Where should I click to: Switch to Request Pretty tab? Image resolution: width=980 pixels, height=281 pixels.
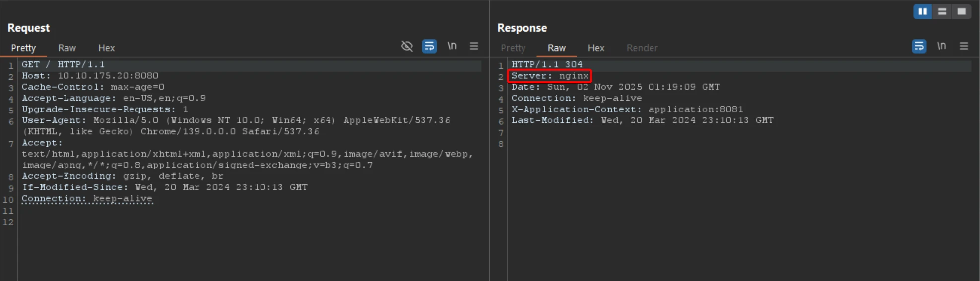click(23, 48)
